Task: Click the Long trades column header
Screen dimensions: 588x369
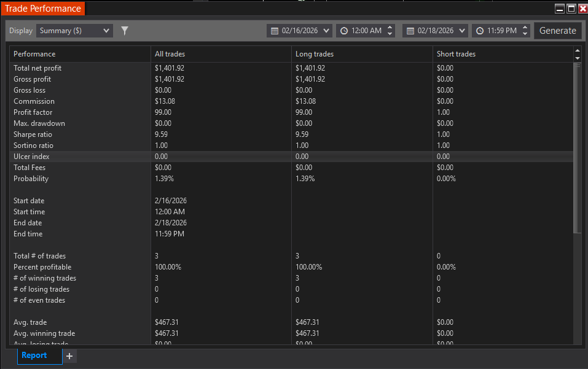Action: [362, 54]
